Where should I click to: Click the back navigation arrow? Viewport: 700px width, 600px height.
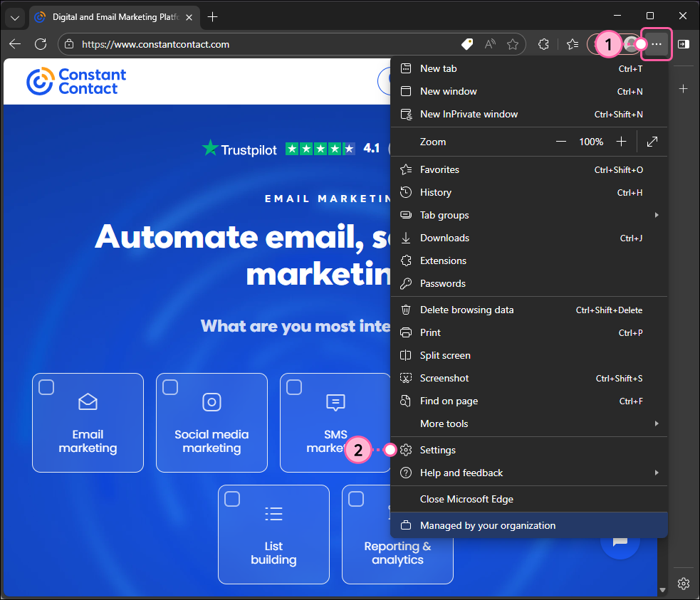tap(14, 44)
